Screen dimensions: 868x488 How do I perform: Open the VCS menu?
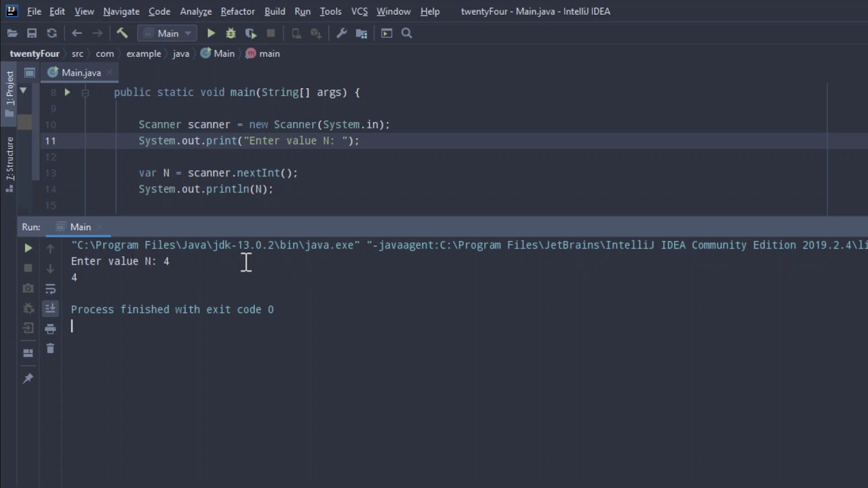[359, 12]
